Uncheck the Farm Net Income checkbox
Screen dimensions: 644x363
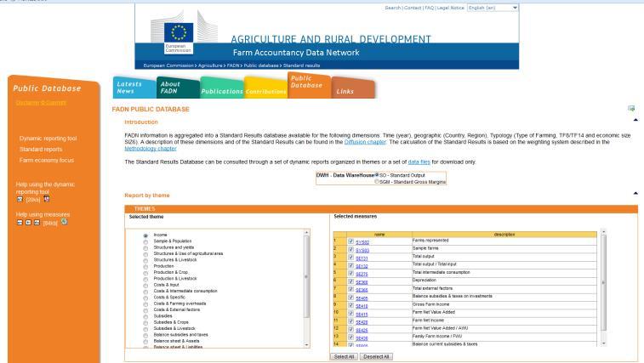coord(350,321)
